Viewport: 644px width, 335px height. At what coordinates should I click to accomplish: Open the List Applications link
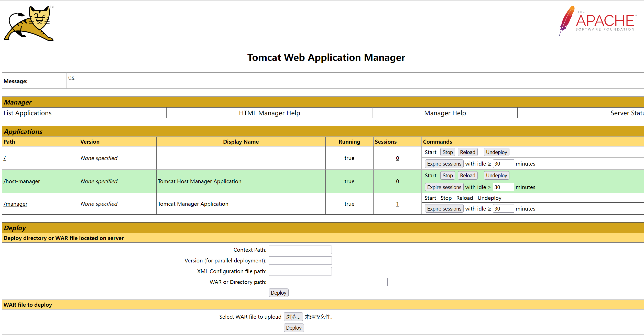tap(27, 113)
